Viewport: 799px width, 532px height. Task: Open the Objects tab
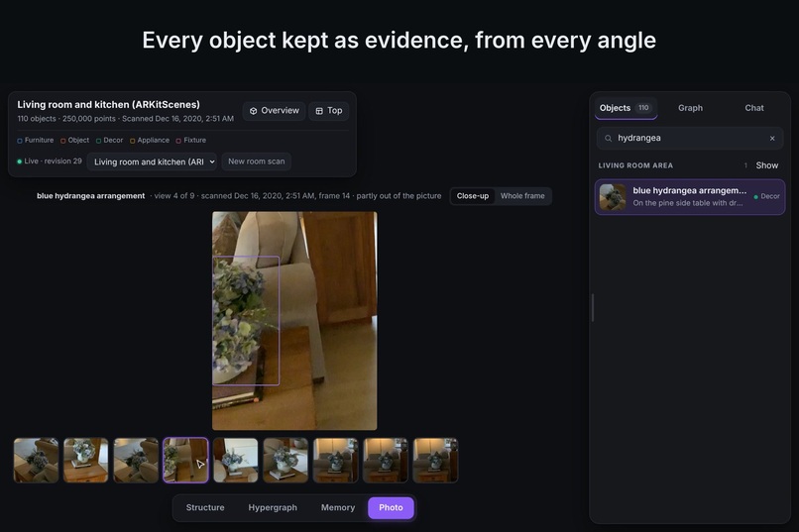click(x=626, y=108)
